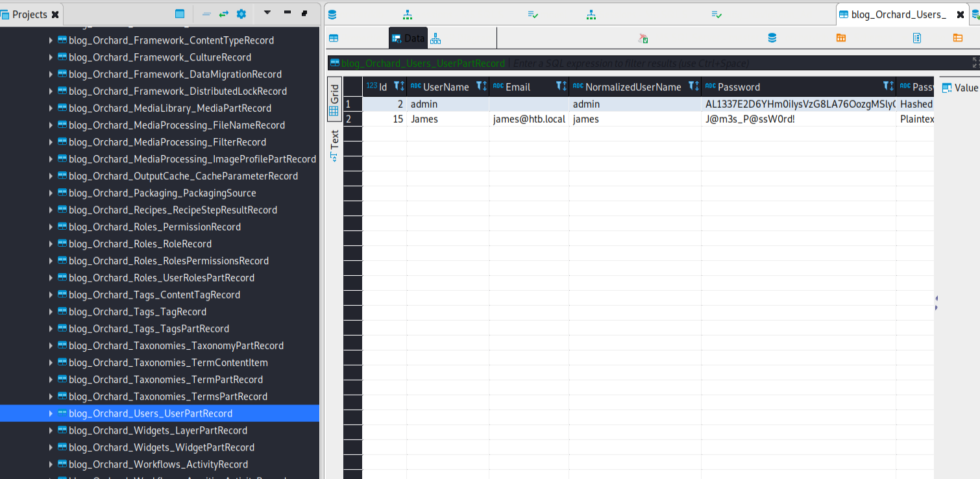Expand blog_Orchard_Roles_RoleRecord tree node

51,244
